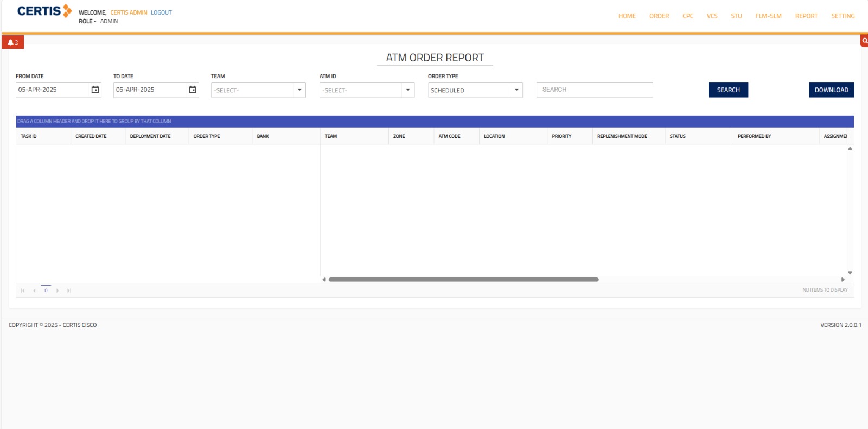
Task: Go to the previous grid page
Action: pos(34,291)
